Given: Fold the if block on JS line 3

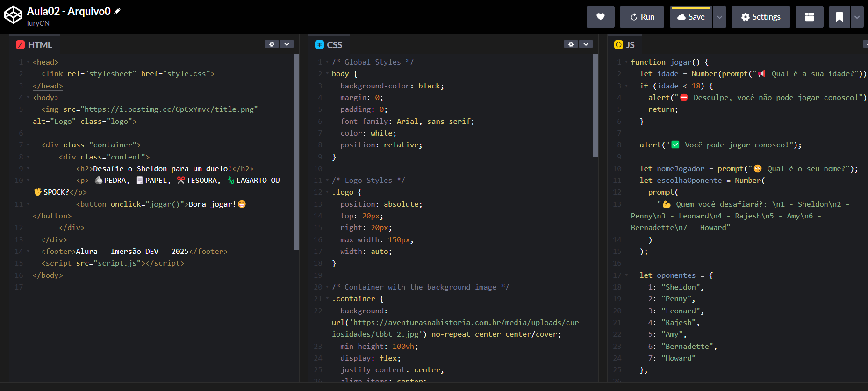Looking at the screenshot, I should pos(626,86).
